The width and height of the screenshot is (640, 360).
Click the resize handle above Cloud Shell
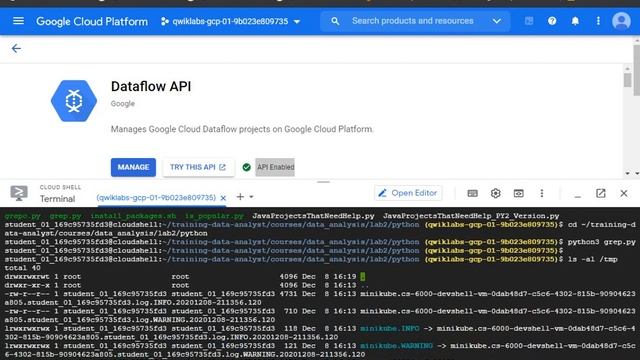(323, 182)
